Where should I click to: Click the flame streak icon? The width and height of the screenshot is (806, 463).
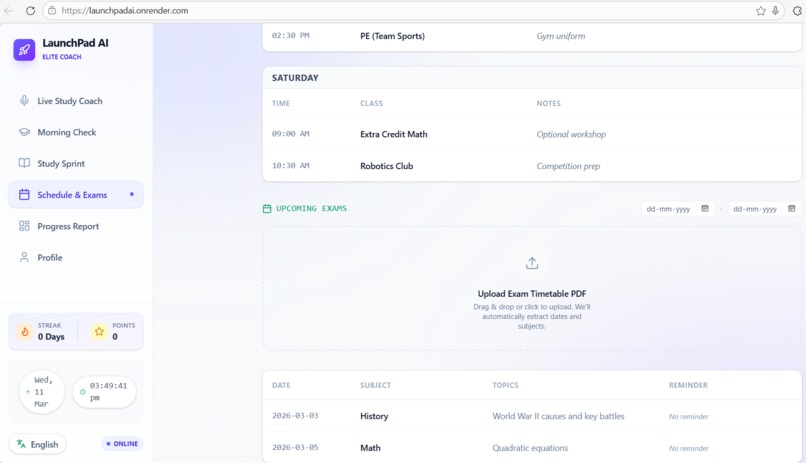click(x=25, y=332)
